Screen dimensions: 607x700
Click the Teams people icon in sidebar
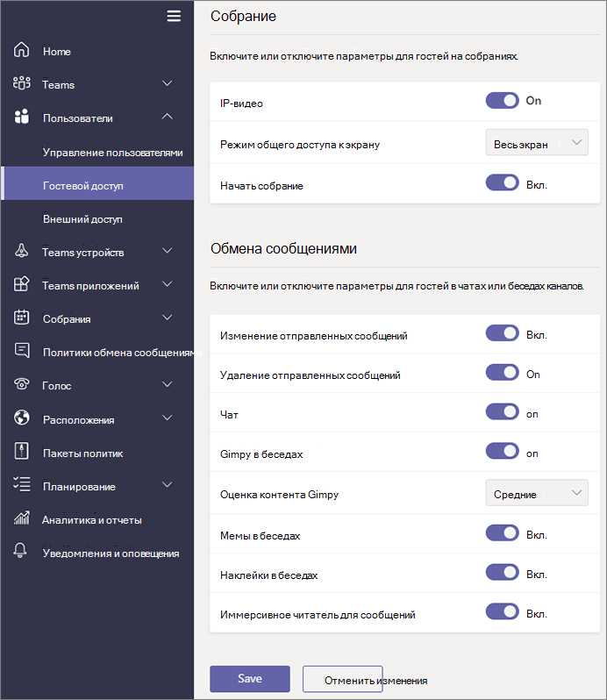pos(22,84)
